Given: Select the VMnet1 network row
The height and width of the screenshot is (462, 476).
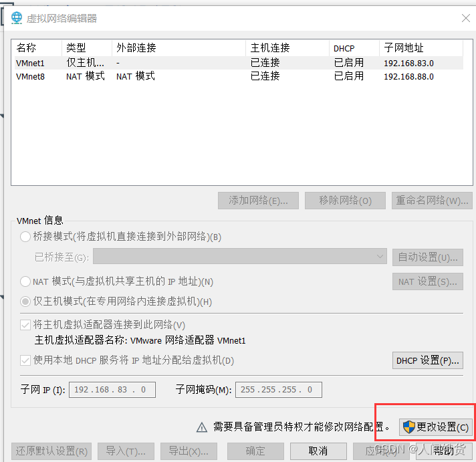Looking at the screenshot, I should [x=239, y=63].
